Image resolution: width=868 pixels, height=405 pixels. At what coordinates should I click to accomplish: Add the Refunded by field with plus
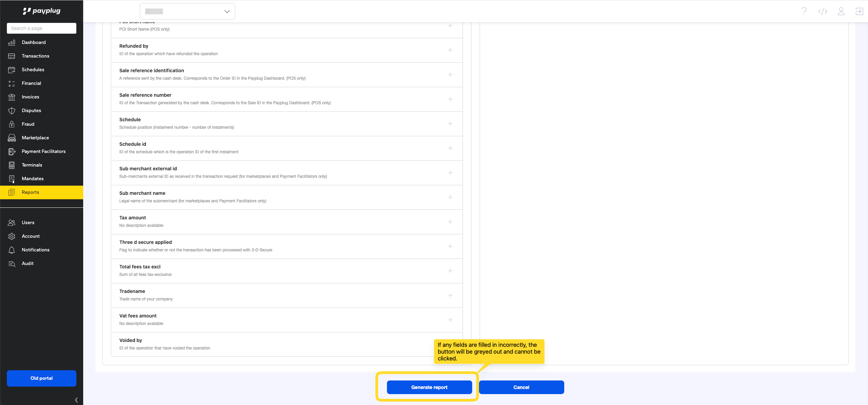(x=450, y=50)
